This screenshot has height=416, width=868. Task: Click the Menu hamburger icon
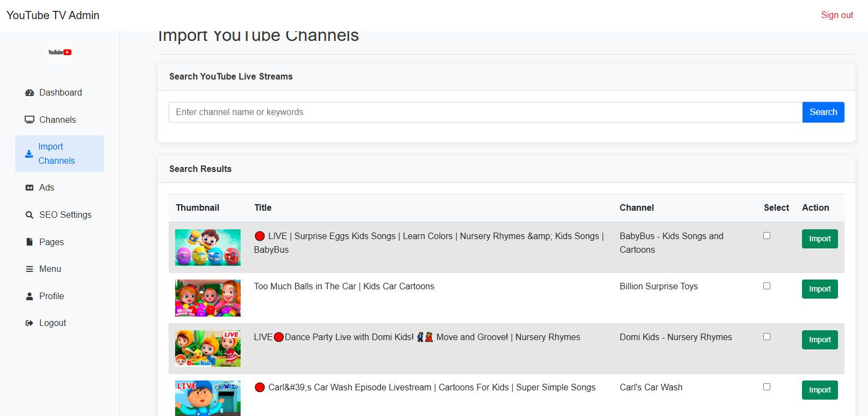click(x=29, y=269)
